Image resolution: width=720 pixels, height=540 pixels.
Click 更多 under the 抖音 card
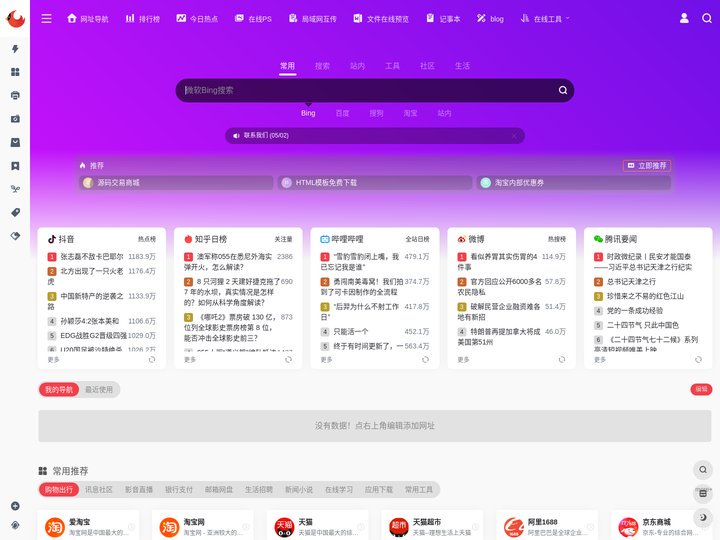[53, 360]
